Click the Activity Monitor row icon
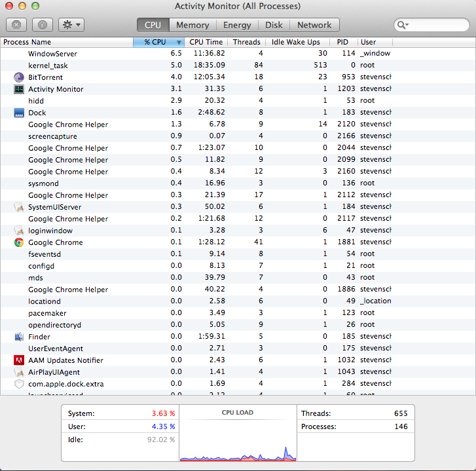Viewport: 476px width, 471px height. pyautogui.click(x=19, y=89)
